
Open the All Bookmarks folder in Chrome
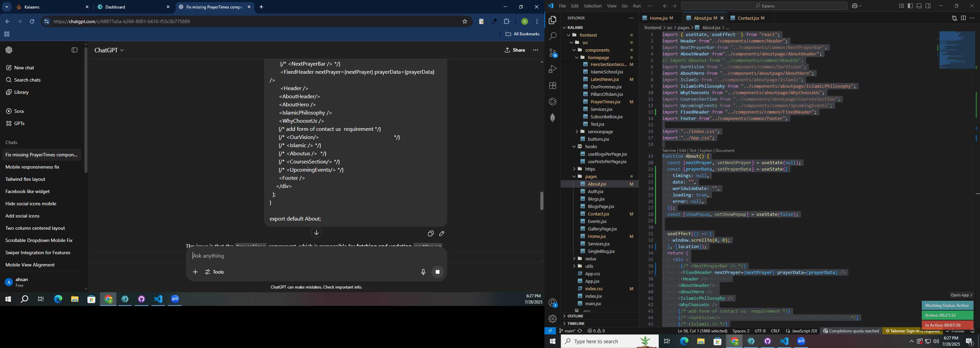523,34
